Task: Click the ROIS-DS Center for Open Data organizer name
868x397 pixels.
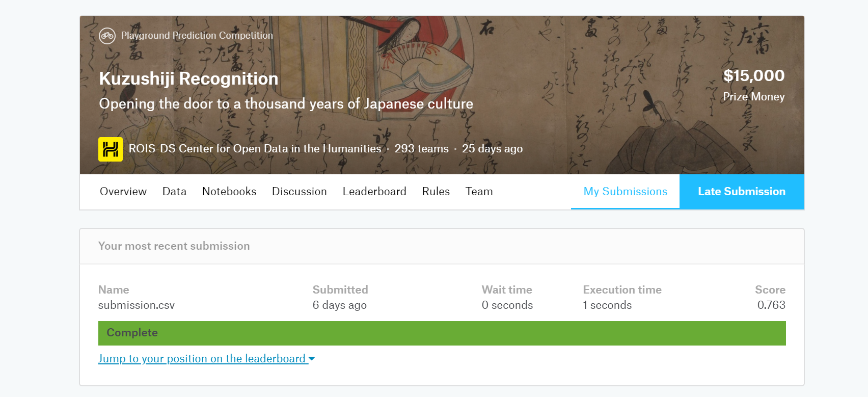Action: [x=255, y=149]
